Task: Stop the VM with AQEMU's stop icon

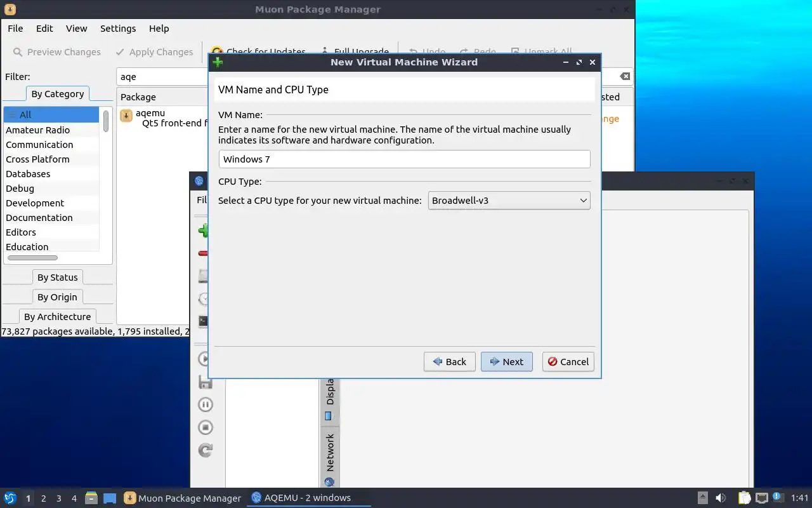Action: point(205,427)
